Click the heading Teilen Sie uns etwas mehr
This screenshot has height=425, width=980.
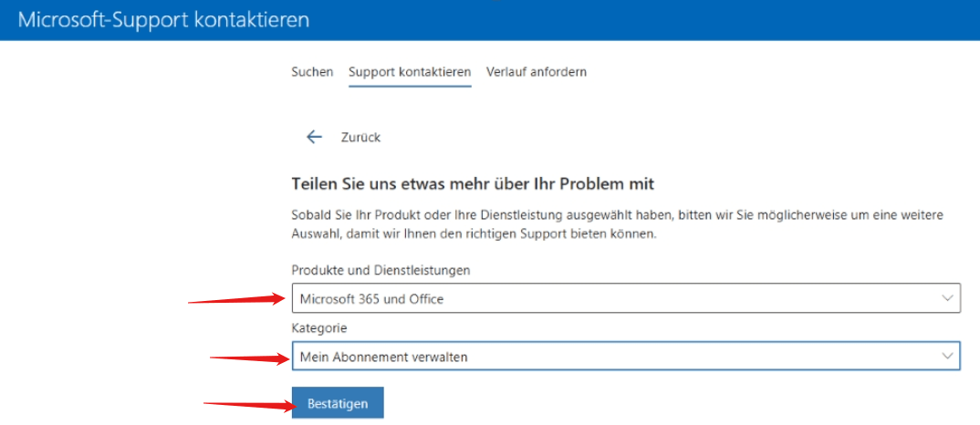tap(474, 184)
